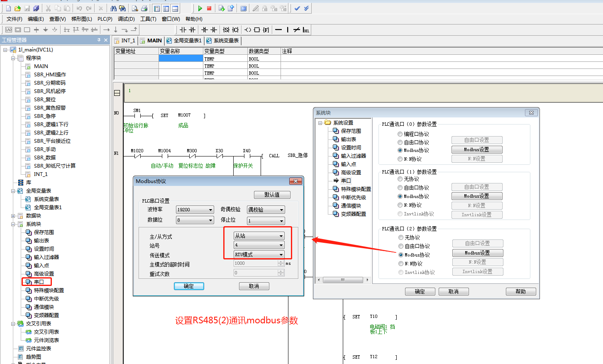Click the Upload from PLC icon
Image resolution: width=603 pixels, height=364 pixels.
[x=231, y=8]
